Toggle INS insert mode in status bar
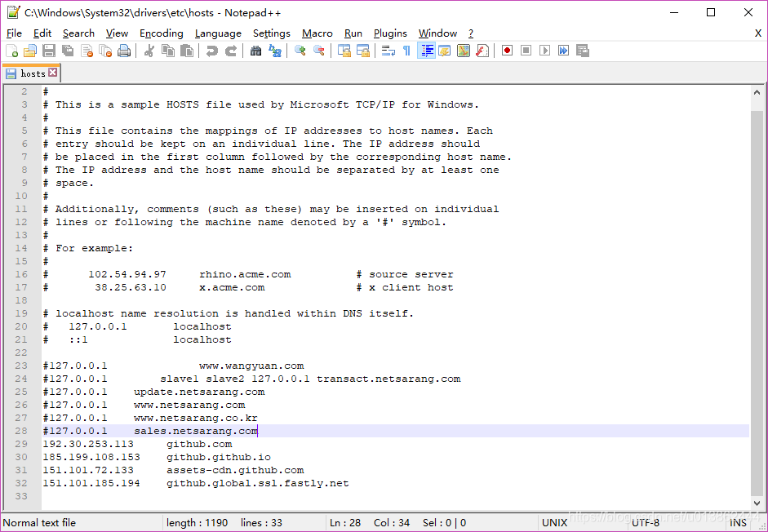The image size is (768, 532). click(738, 523)
